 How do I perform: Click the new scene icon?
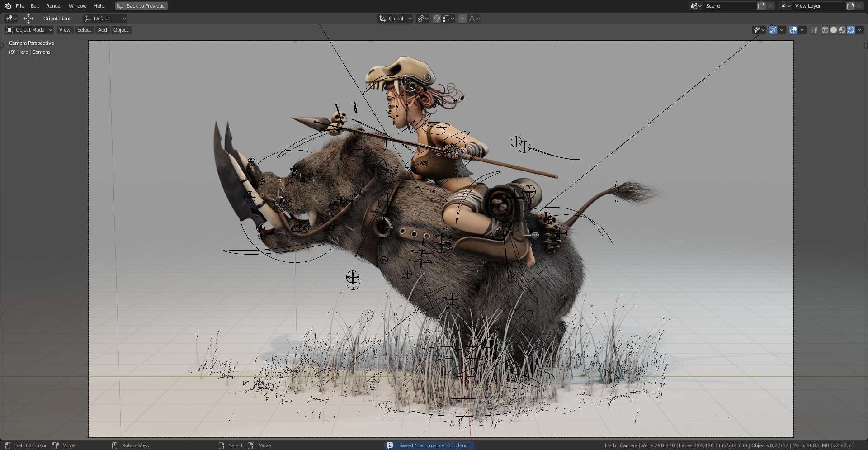(761, 6)
